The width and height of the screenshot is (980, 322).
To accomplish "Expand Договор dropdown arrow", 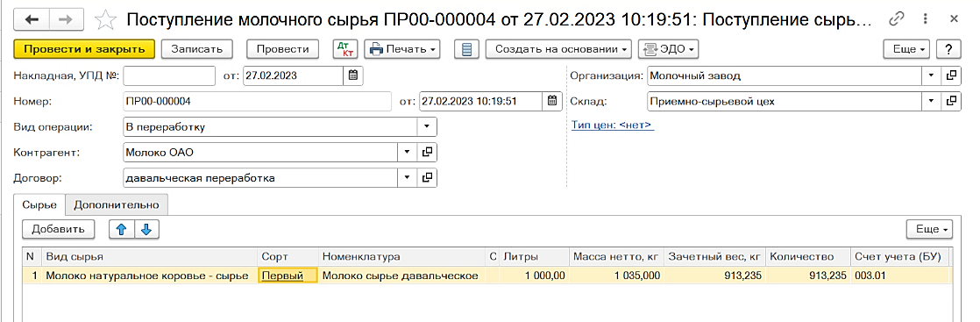I will tap(407, 177).
